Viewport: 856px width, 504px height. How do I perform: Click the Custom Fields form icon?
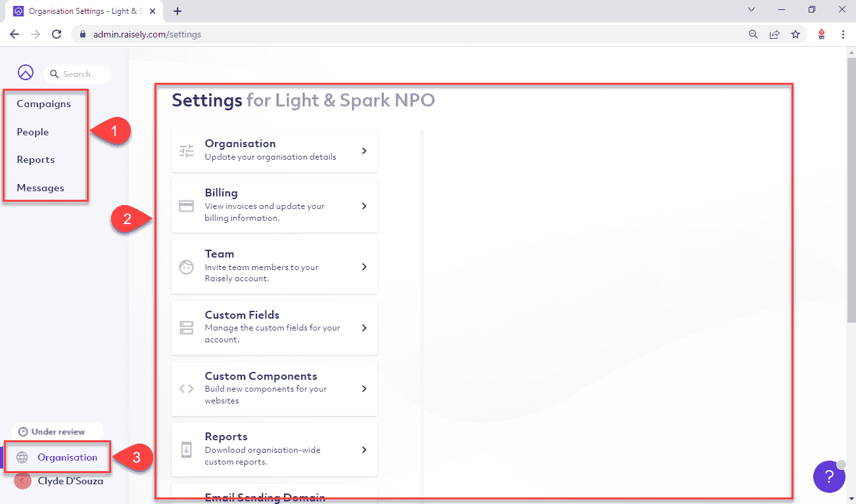(x=187, y=328)
